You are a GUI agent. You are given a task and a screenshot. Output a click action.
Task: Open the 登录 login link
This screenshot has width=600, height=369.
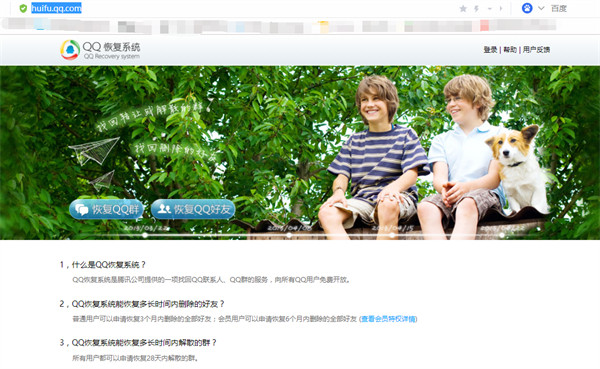click(490, 50)
